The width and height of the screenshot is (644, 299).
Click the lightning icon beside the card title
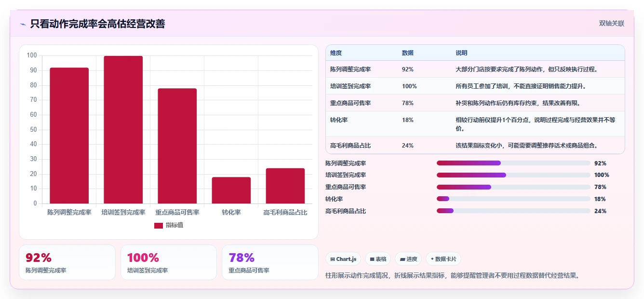tap(23, 24)
